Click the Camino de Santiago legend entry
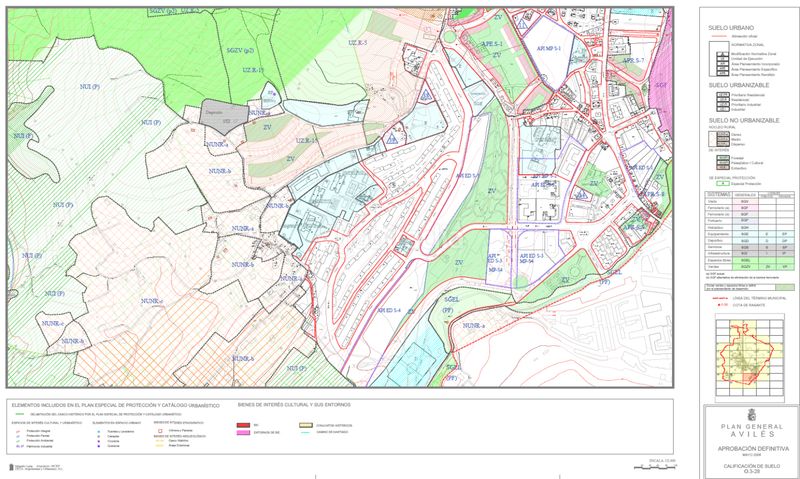This screenshot has width=800, height=479. pyautogui.click(x=326, y=432)
